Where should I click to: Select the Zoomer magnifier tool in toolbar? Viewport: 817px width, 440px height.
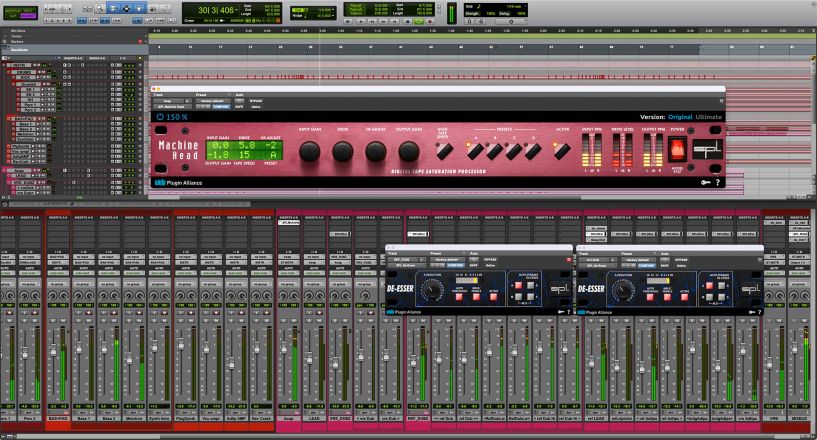coord(100,8)
